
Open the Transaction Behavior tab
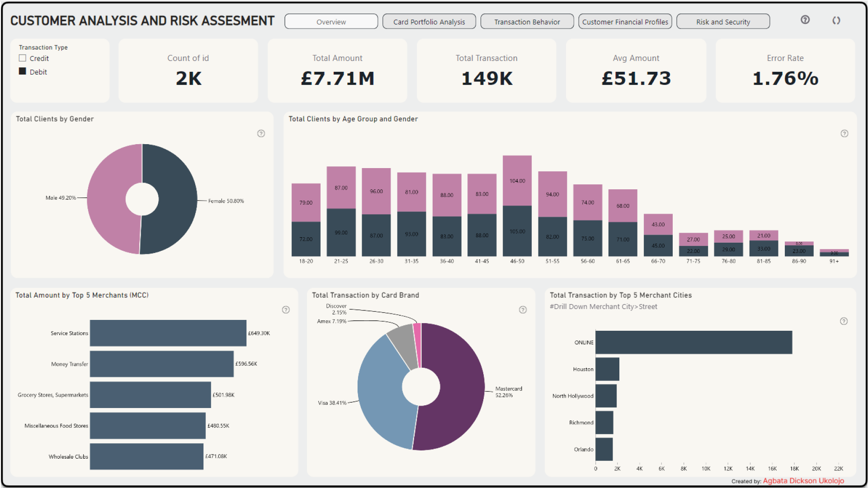pos(527,22)
